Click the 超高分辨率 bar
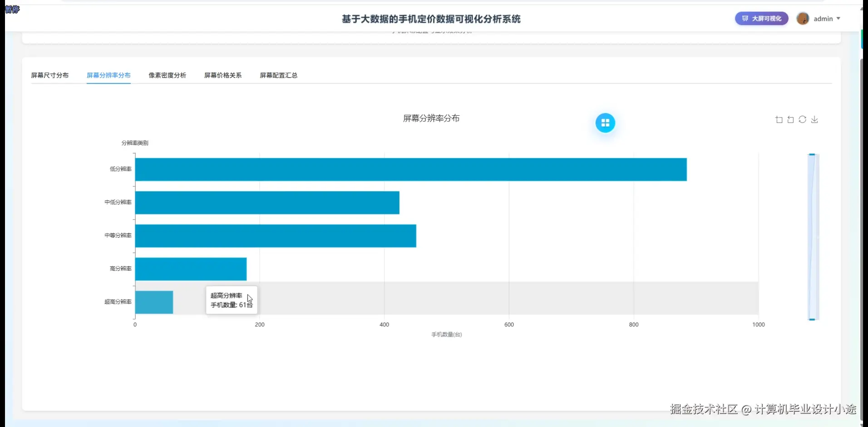868x427 pixels. coord(154,302)
